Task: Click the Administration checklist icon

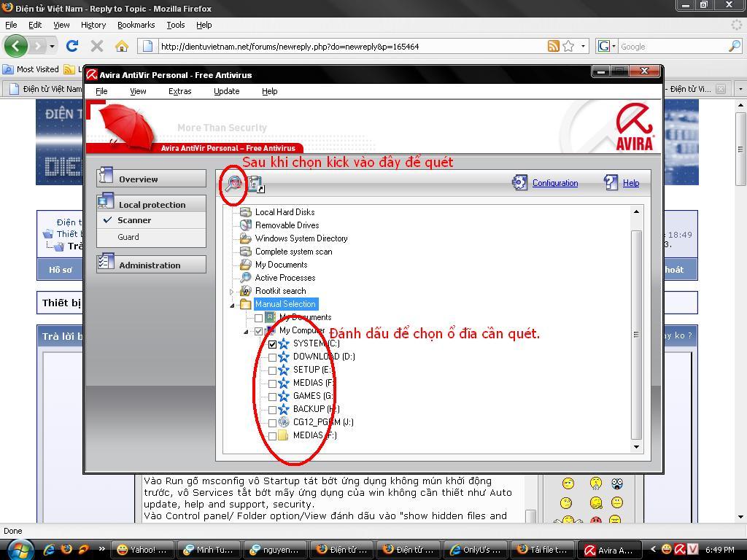Action: (106, 262)
